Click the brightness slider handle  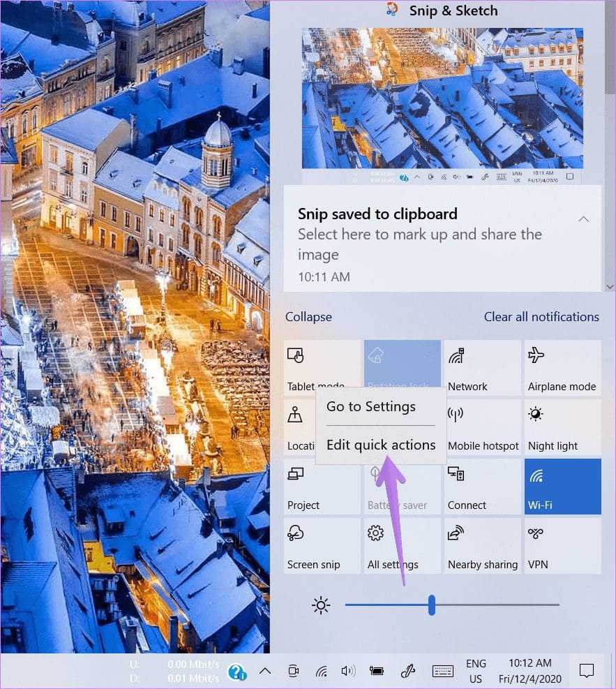coord(432,605)
